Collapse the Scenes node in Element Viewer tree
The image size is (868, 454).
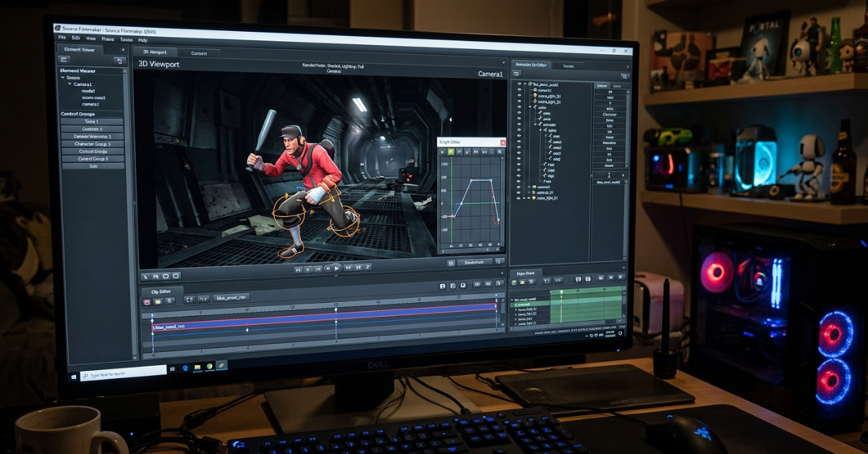tap(62, 78)
